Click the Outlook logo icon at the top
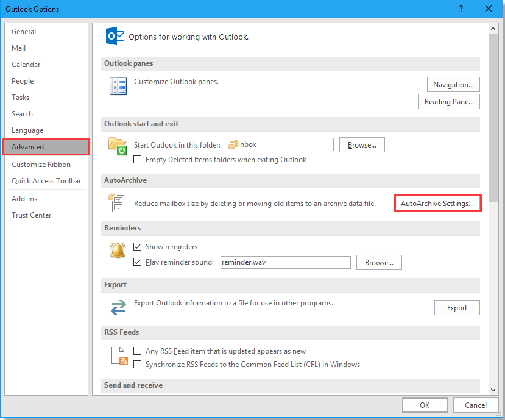Viewport: 505px width, 420px height. 115,36
